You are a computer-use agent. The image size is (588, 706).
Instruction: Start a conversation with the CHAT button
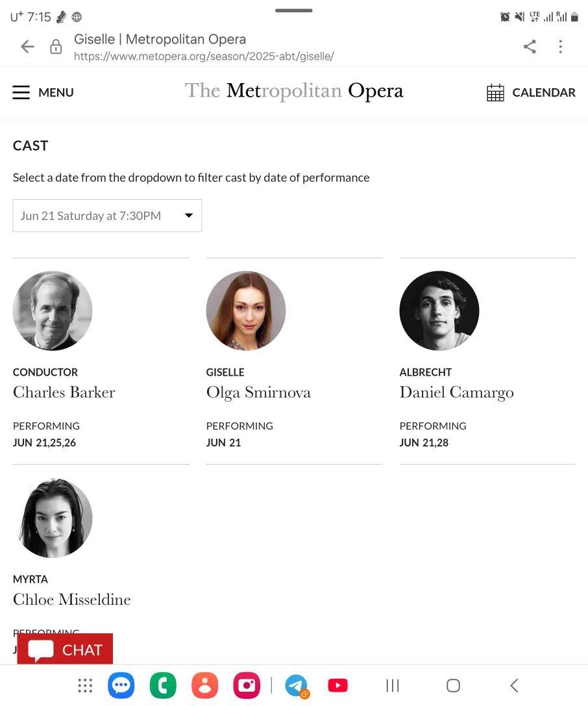(65, 650)
